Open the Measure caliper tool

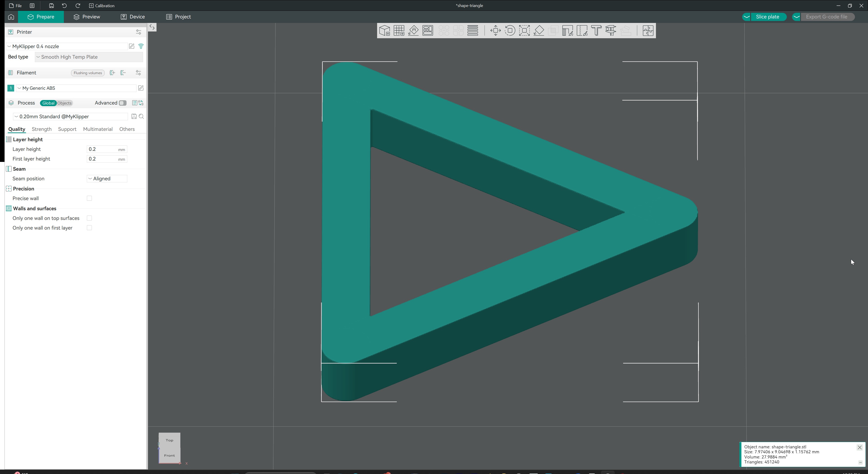tap(611, 31)
